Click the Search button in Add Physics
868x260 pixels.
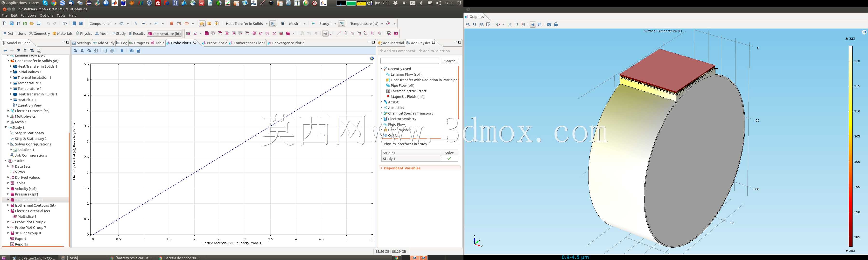449,61
